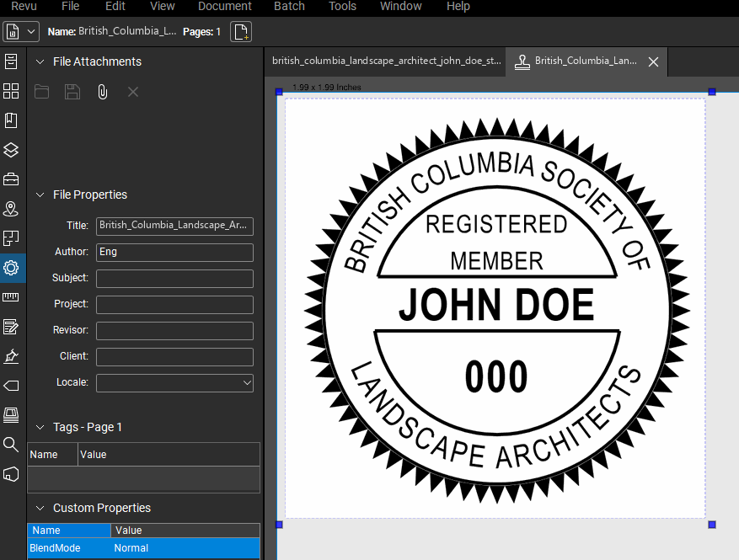Click the Subject input field
This screenshot has width=739, height=560.
[x=174, y=279]
